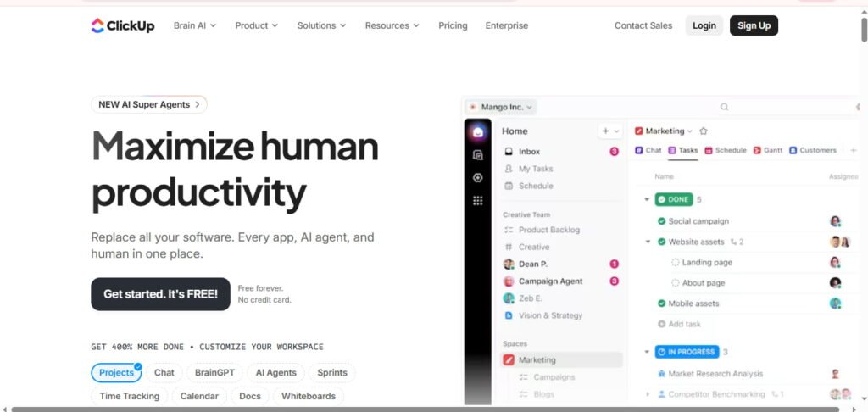Select the Docs feature chip
The image size is (868, 412).
250,396
